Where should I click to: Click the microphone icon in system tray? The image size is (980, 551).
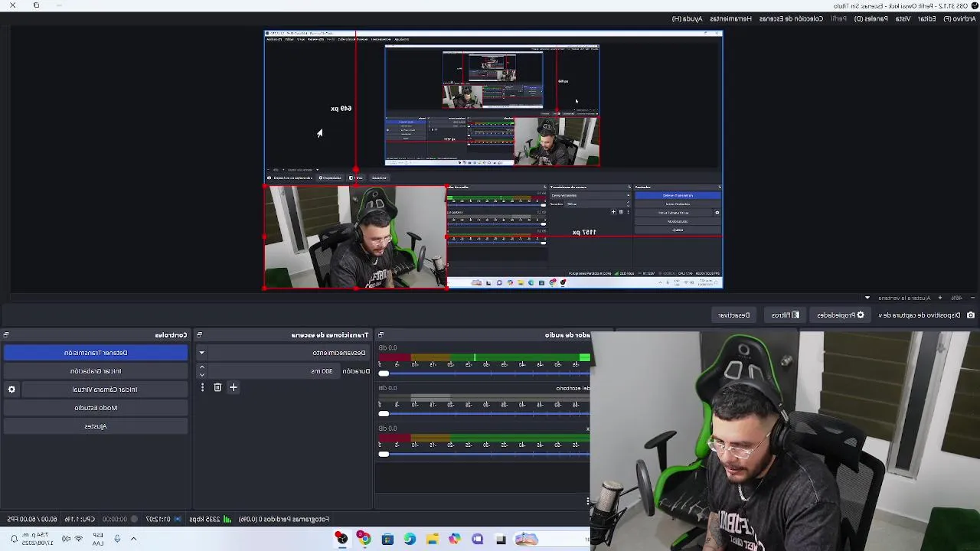[117, 539]
